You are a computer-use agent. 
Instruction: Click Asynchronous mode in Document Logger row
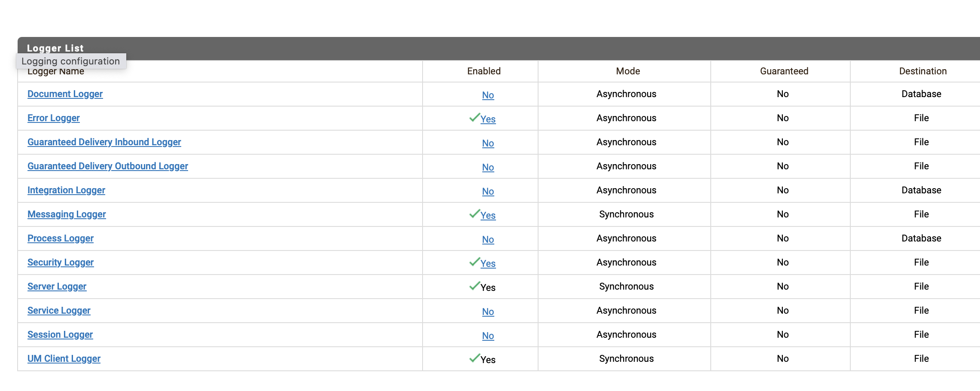[x=626, y=94]
